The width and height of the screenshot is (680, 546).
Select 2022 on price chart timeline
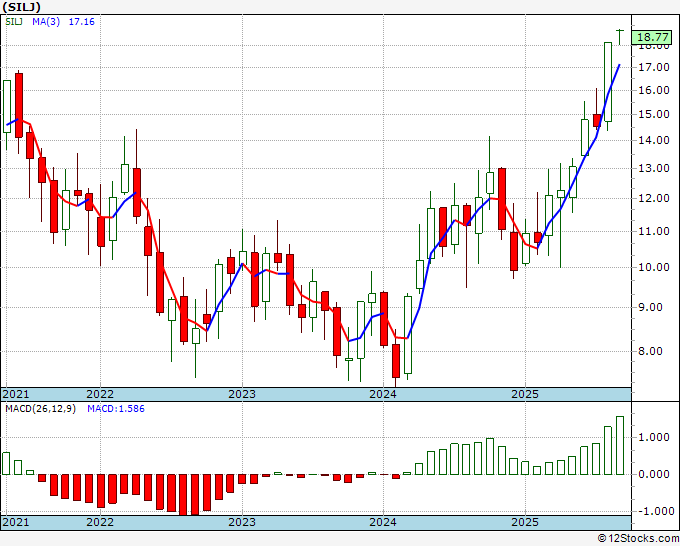100,394
